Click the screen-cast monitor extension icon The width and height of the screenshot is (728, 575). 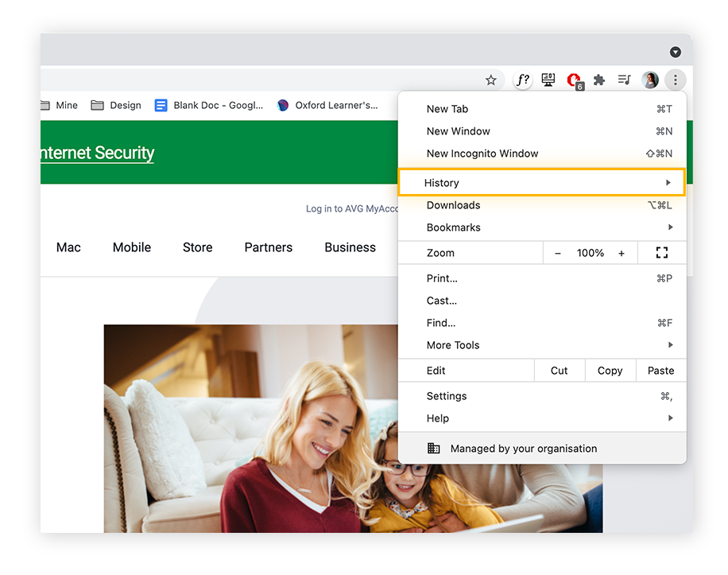click(548, 80)
